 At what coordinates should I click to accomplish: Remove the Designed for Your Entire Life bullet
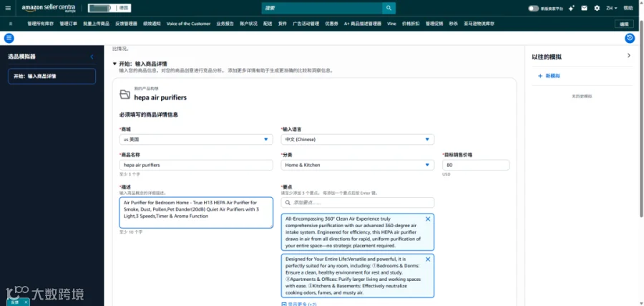[x=428, y=259]
